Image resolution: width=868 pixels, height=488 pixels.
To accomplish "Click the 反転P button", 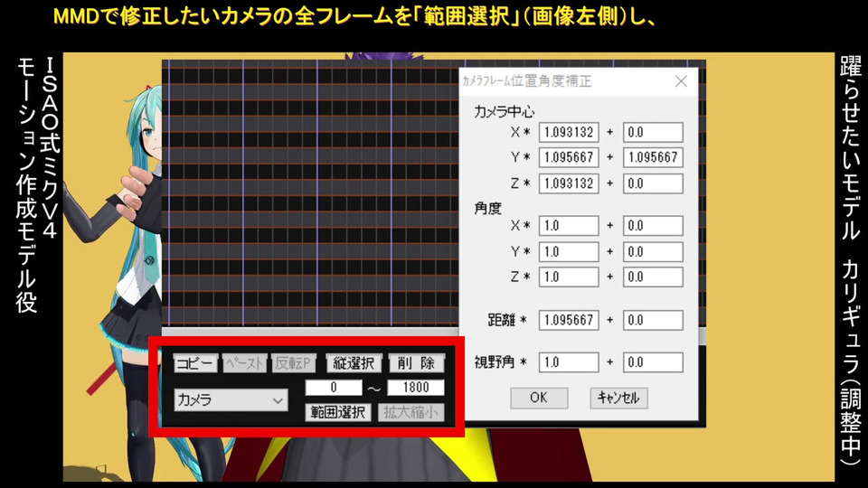I will pyautogui.click(x=293, y=363).
